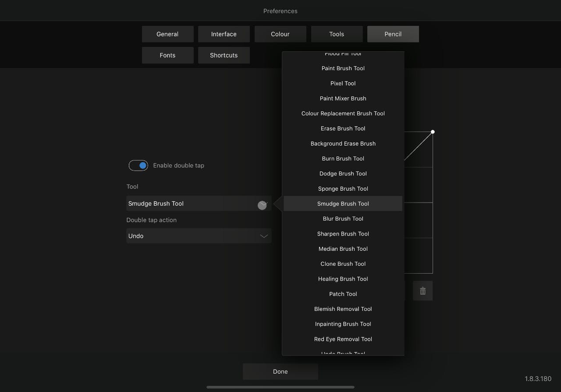
Task: Select the Tools preferences tab
Action: (x=337, y=34)
